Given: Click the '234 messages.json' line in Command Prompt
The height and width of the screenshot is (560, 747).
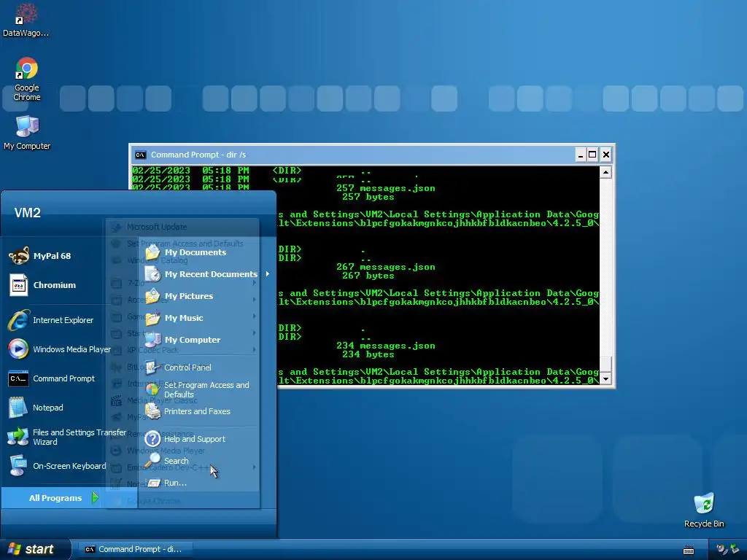Looking at the screenshot, I should 385,346.
